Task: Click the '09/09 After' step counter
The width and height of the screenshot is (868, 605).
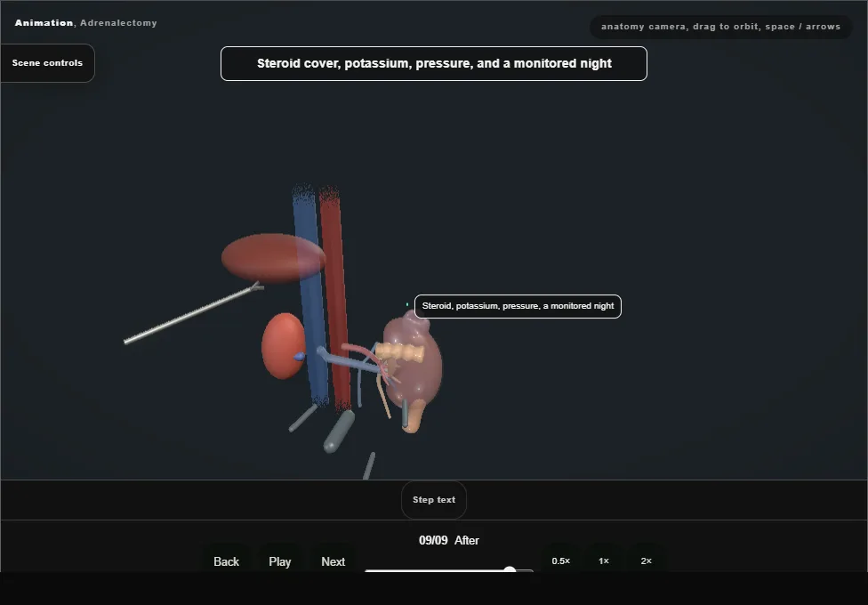Action: click(449, 540)
